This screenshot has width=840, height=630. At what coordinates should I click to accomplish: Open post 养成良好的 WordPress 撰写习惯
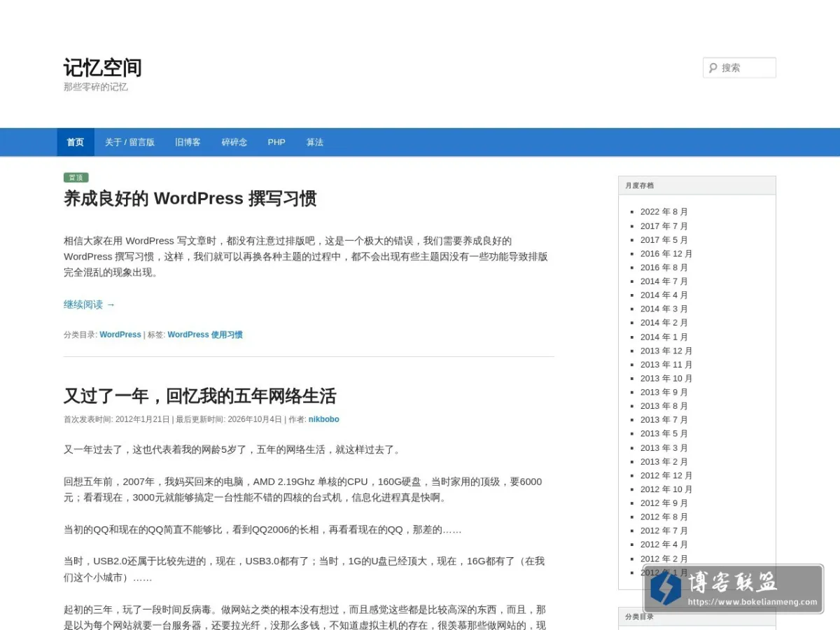pyautogui.click(x=190, y=199)
